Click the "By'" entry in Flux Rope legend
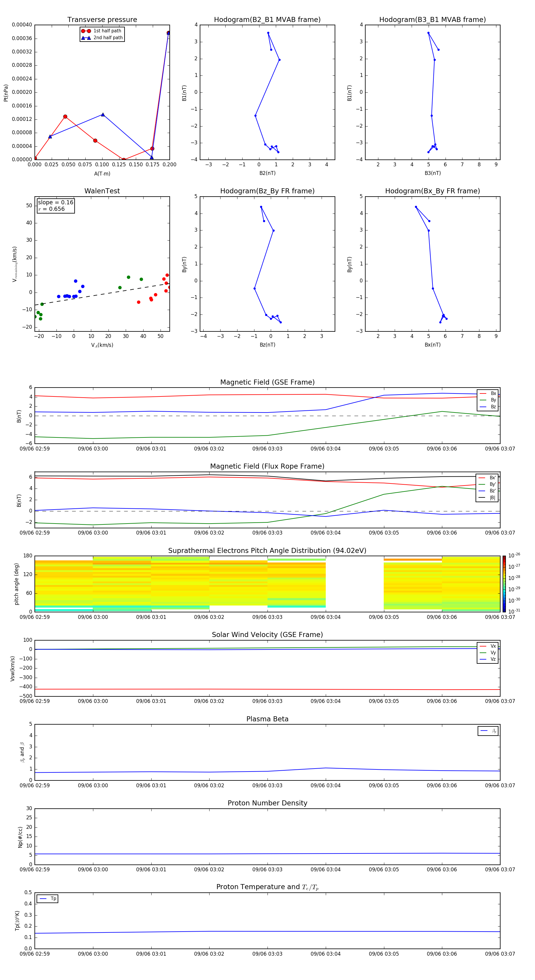The image size is (535, 980). click(x=487, y=484)
